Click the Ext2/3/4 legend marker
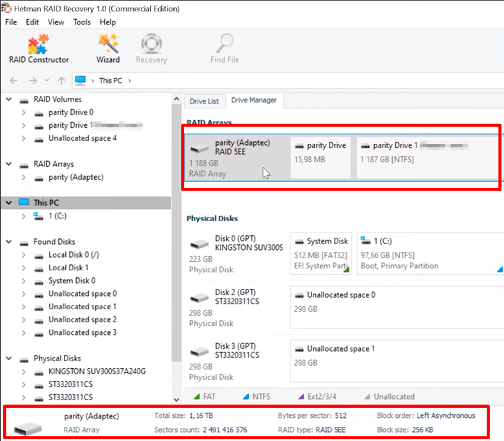Viewport: 504px width, 441px height. (301, 397)
